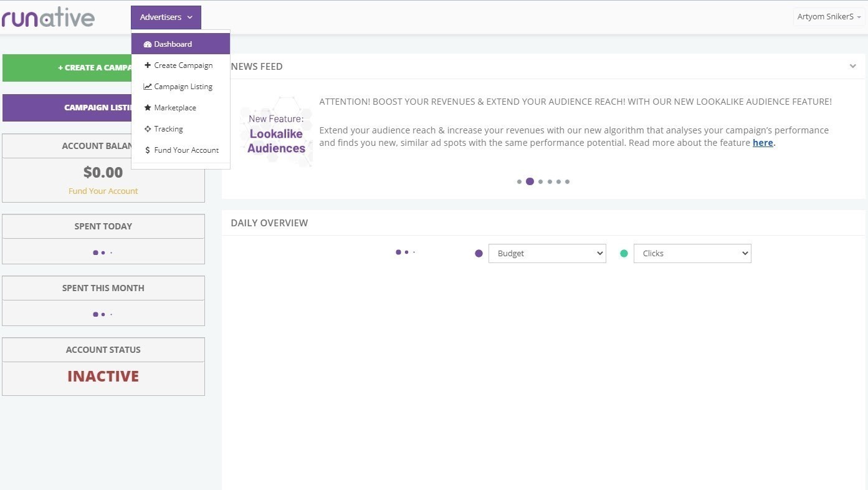The image size is (868, 490).
Task: Click the dollar icon beside Fund Your Account
Action: pos(148,150)
